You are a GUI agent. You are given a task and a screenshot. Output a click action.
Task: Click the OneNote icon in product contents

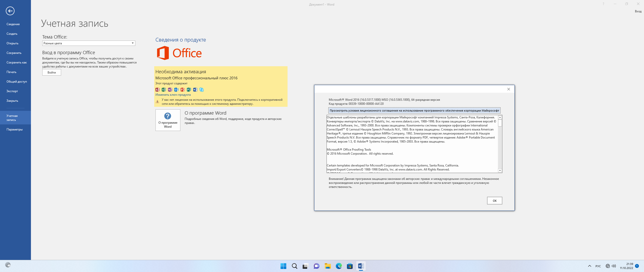[170, 90]
